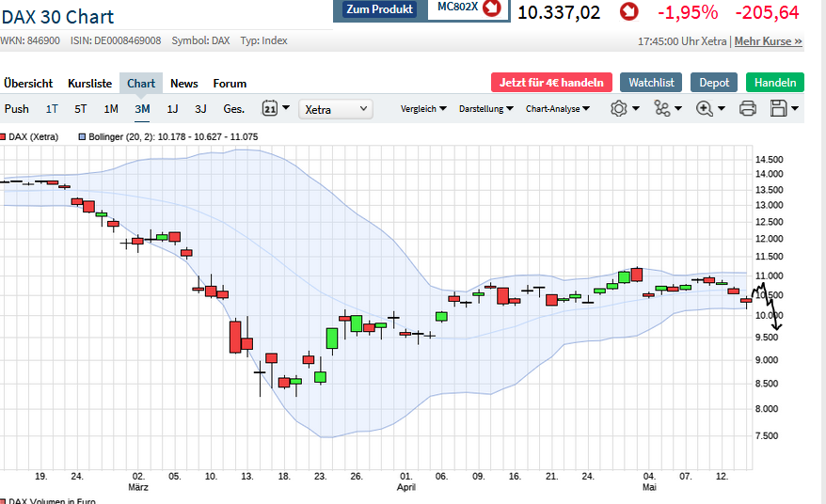Click the zoom magnifier icon

tap(704, 109)
